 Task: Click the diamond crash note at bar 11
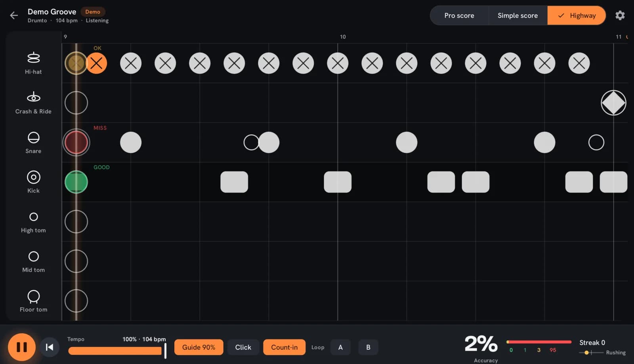pos(613,103)
